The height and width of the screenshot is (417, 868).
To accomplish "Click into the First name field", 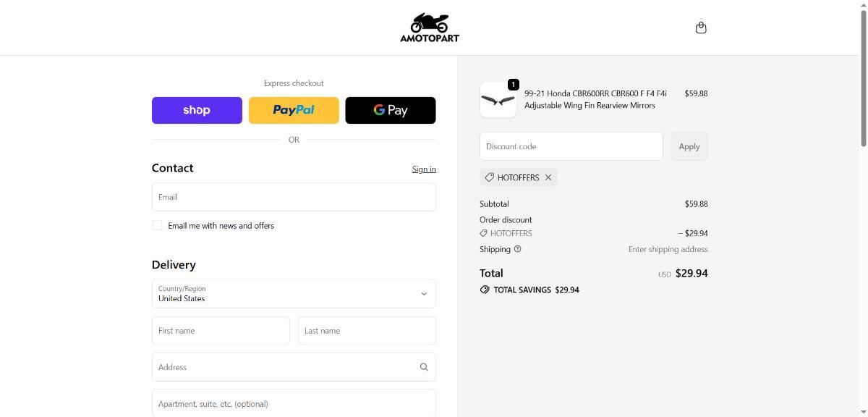I will point(221,331).
